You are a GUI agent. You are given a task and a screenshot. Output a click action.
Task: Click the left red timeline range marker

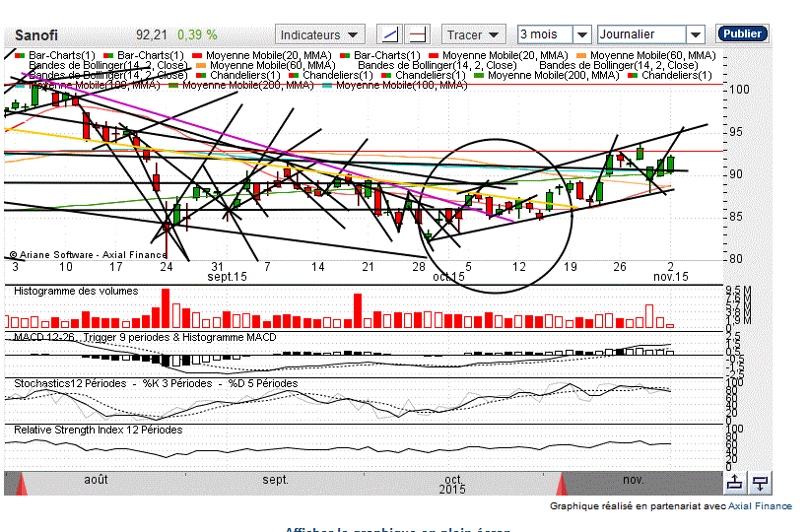(21, 484)
